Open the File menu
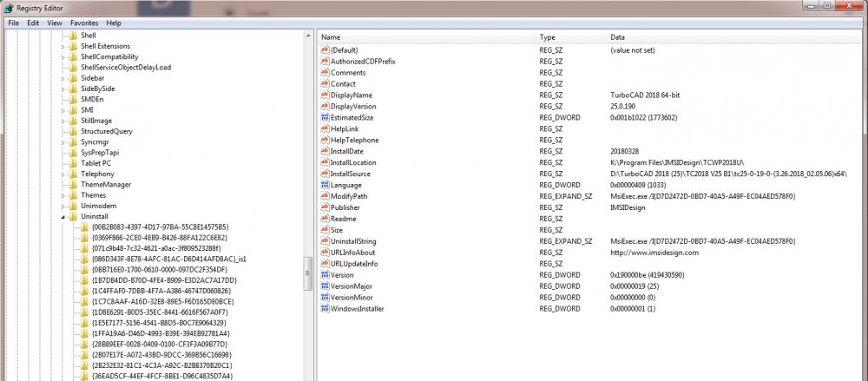Screen dimensions: 868x381 14,23
